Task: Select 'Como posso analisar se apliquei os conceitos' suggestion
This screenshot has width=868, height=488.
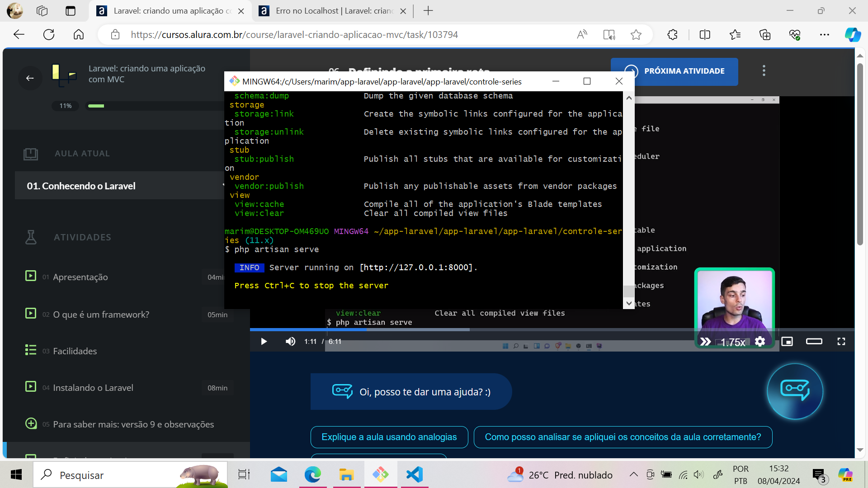Action: pos(623,437)
